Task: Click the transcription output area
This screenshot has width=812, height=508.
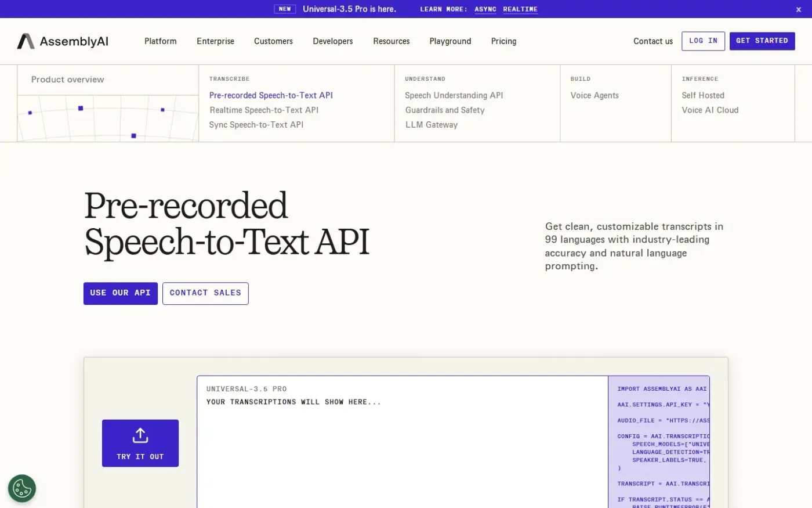Action: point(403,442)
